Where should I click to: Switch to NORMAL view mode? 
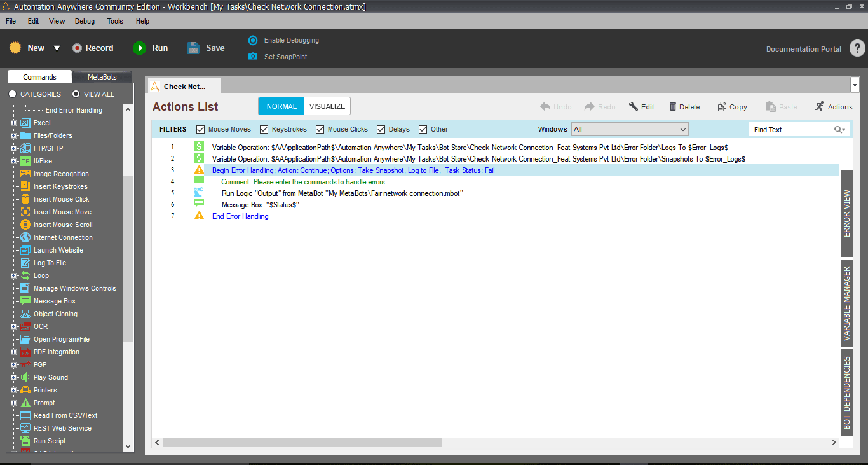pos(281,106)
